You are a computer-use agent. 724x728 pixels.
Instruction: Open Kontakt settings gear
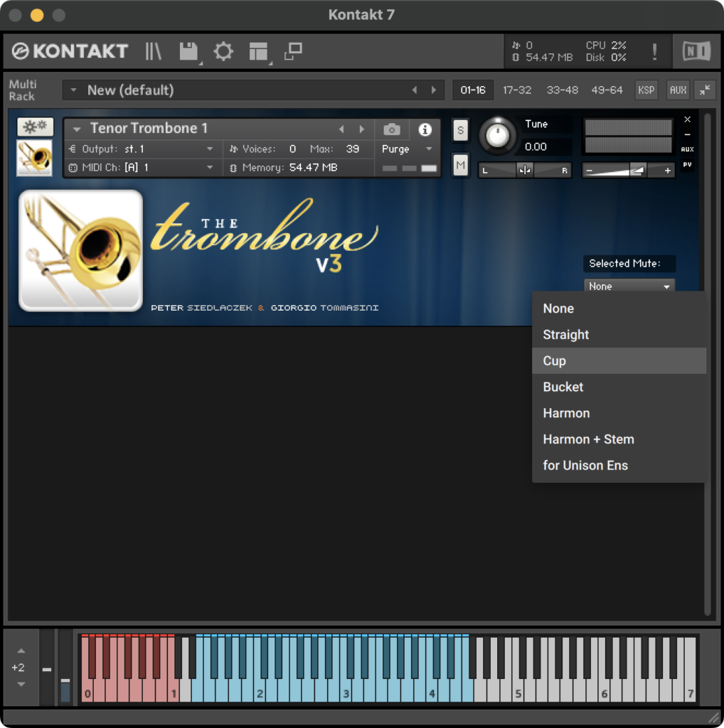(223, 51)
